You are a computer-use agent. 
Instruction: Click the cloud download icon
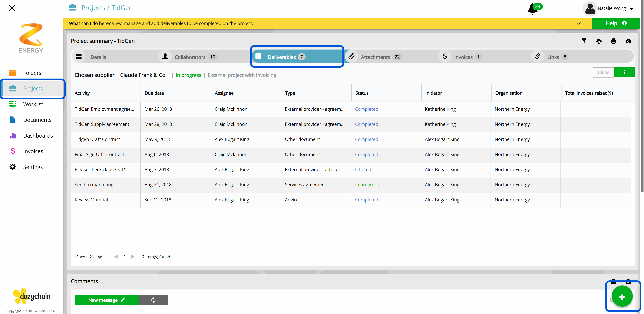coord(599,41)
